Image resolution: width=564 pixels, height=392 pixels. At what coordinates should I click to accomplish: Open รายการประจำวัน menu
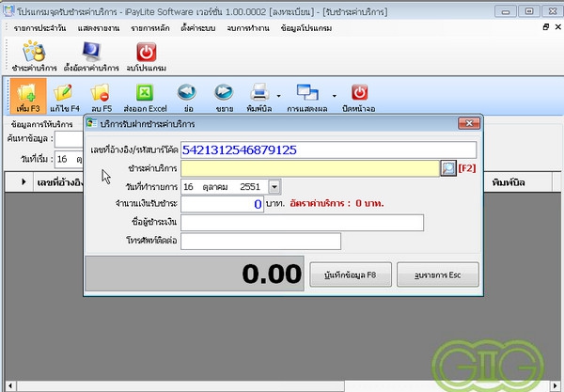coord(39,28)
